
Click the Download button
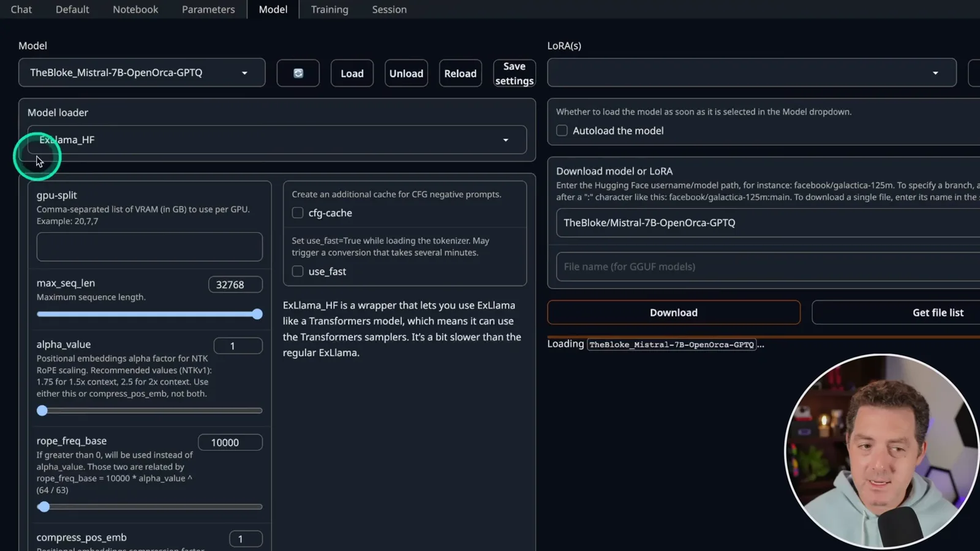coord(674,312)
